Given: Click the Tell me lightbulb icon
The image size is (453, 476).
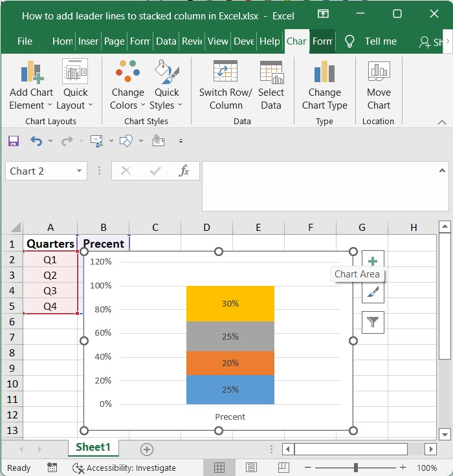Looking at the screenshot, I should coord(349,41).
